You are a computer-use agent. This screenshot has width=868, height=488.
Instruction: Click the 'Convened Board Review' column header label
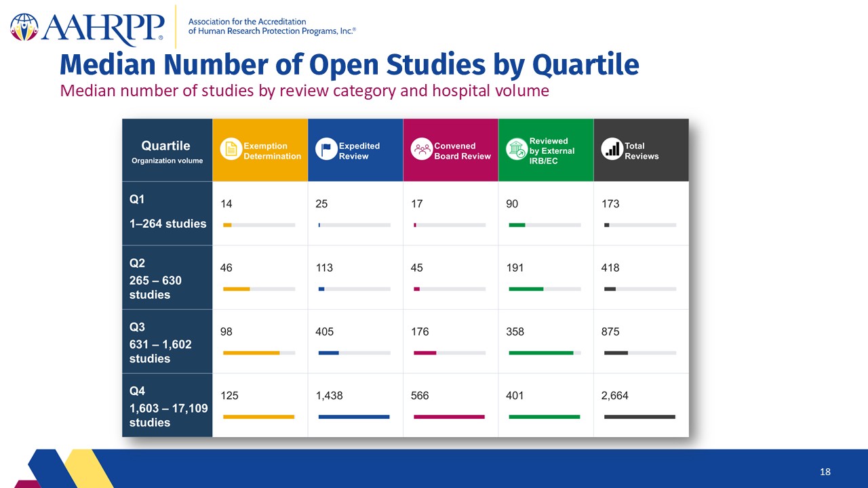coord(462,150)
